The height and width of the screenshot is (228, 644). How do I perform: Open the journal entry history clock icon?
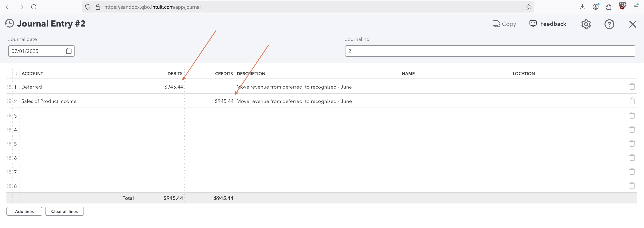point(9,23)
